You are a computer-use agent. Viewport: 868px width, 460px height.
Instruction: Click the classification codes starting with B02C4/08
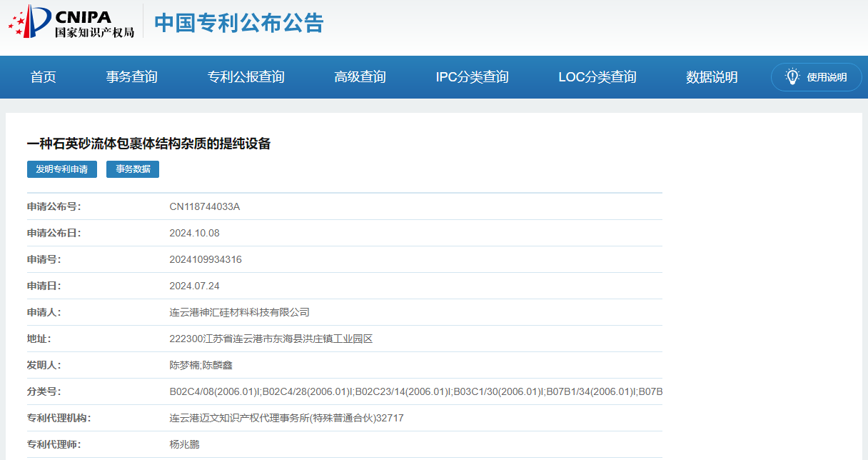click(x=415, y=391)
